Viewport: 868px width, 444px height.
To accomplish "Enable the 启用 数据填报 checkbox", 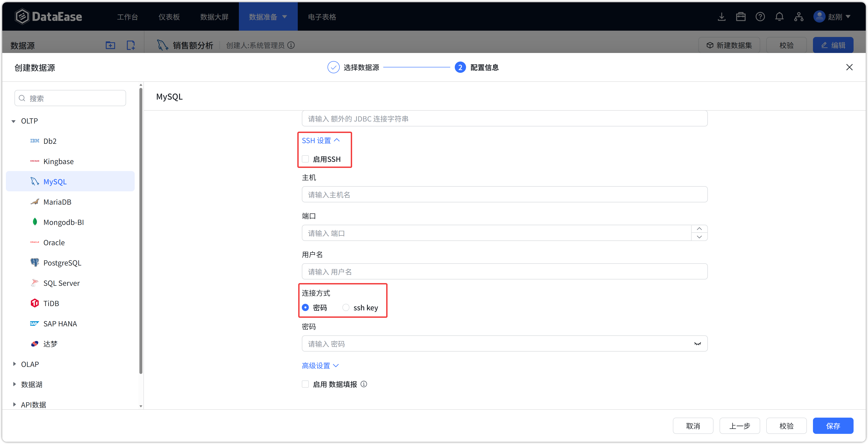I will 305,384.
